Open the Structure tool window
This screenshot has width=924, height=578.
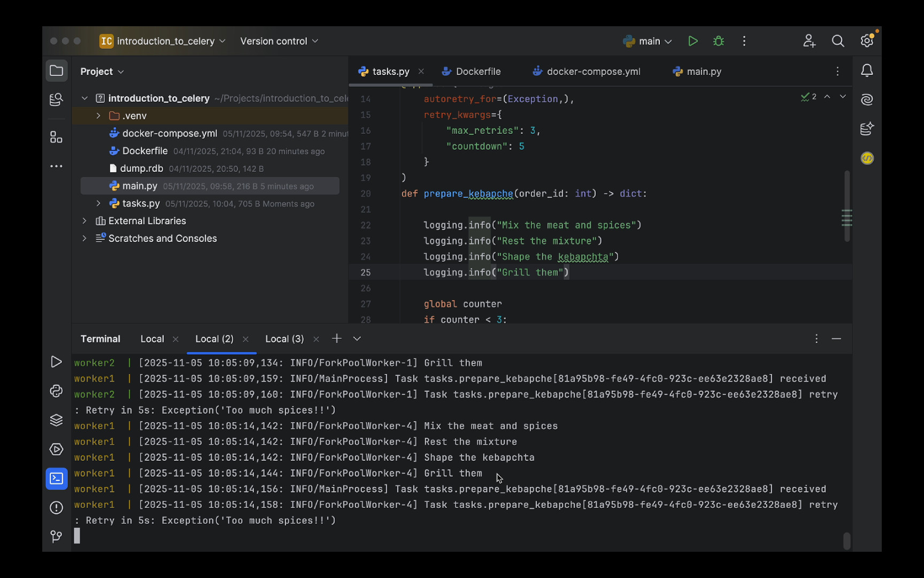56,138
